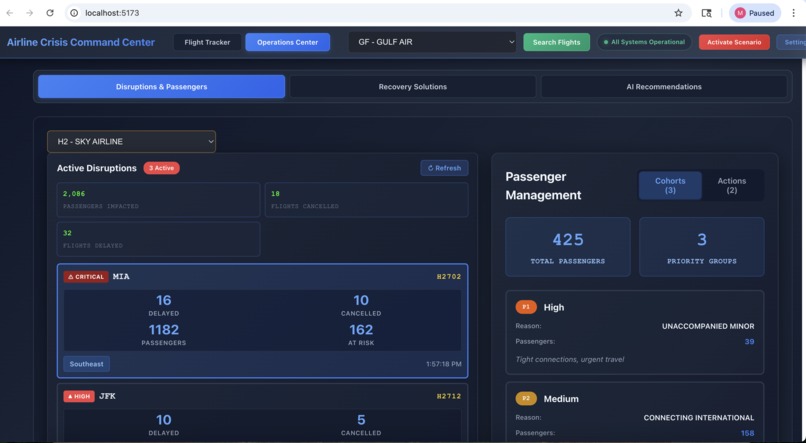Screen dimensions: 806x443
Task: Click the 5 Cancelled count for JFK
Action: tap(361, 420)
